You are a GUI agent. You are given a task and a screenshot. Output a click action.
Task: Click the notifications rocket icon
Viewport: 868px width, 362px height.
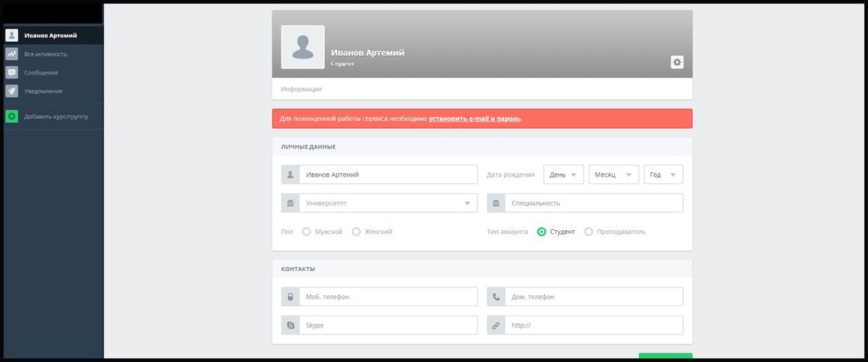click(12, 91)
